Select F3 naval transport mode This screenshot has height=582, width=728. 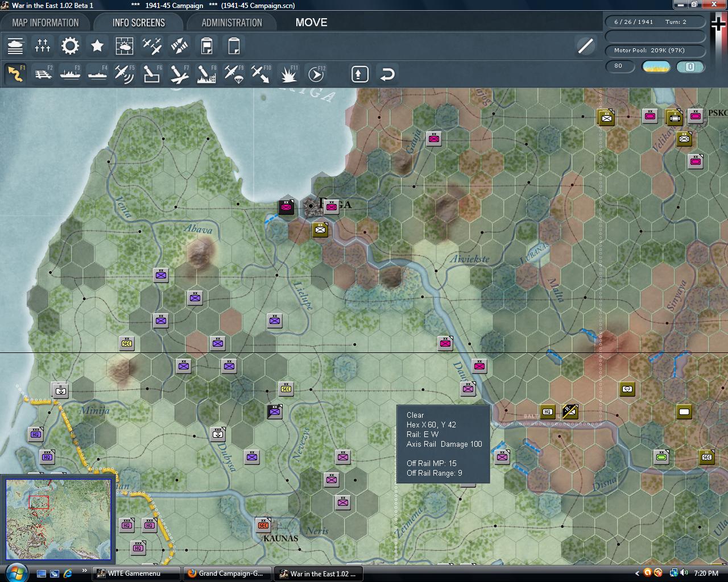coord(70,74)
